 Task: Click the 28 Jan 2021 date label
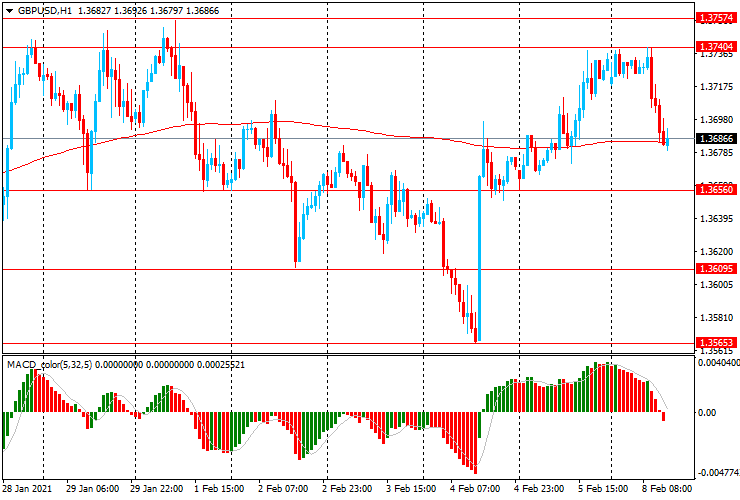(x=27, y=490)
